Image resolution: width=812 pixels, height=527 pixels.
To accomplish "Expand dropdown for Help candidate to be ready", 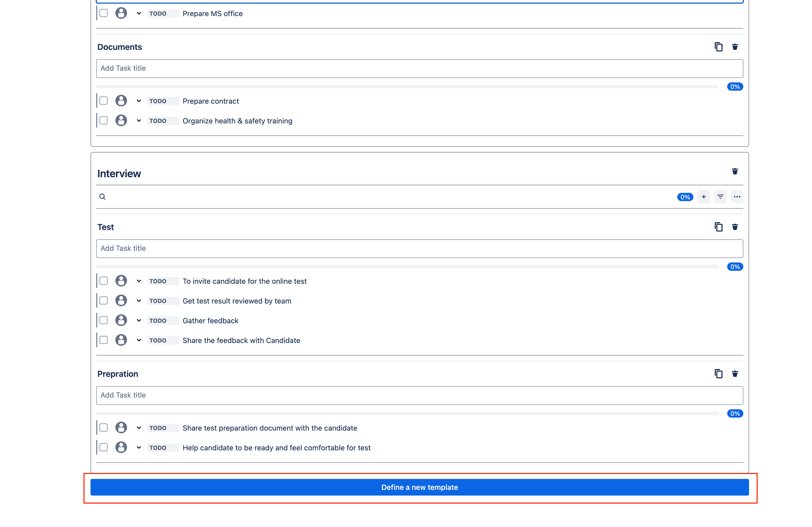I will pos(139,447).
